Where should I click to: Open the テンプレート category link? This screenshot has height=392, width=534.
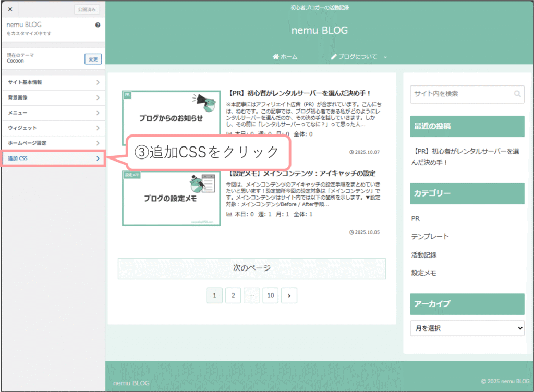point(430,237)
